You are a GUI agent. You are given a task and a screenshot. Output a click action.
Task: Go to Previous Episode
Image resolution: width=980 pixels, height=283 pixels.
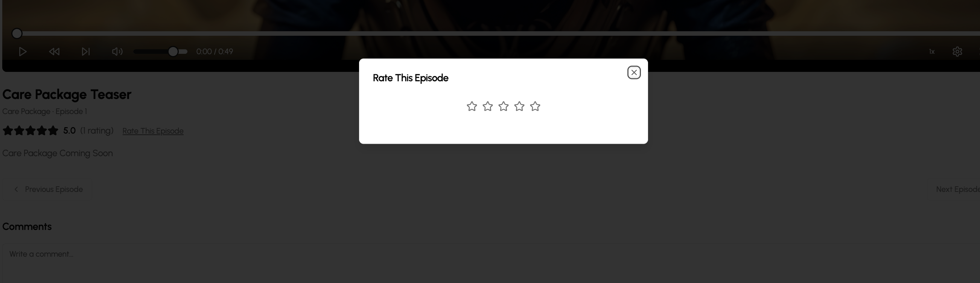48,189
